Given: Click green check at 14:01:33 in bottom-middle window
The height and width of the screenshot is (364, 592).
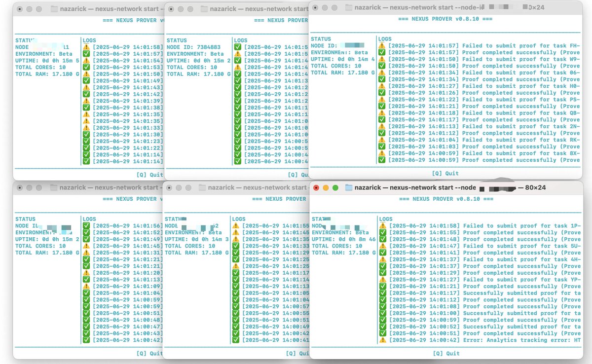Looking at the screenshot, I should pyautogui.click(x=236, y=246).
